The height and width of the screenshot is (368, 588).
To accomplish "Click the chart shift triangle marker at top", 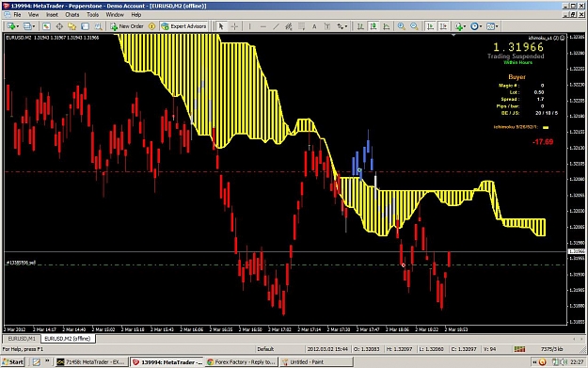I will 453,35.
